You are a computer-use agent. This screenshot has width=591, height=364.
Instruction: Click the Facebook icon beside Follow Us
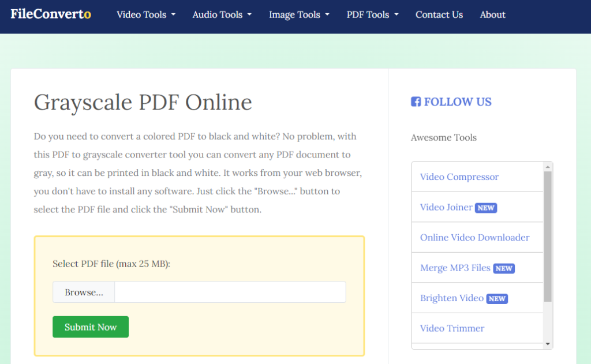(416, 102)
